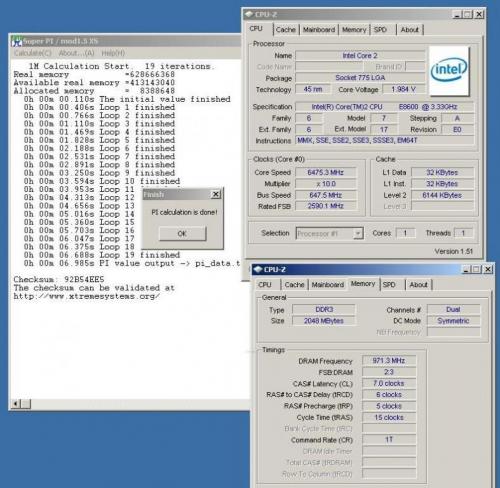
Task: Click the Super PI title bar icon
Action: [16, 41]
